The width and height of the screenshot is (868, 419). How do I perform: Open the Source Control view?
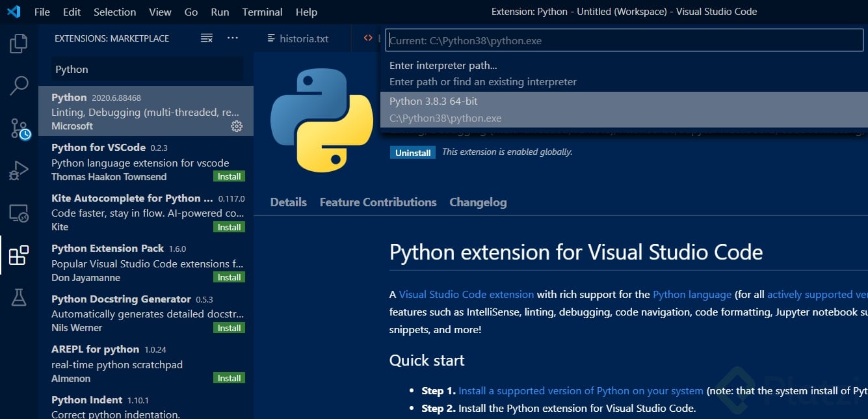coord(18,128)
